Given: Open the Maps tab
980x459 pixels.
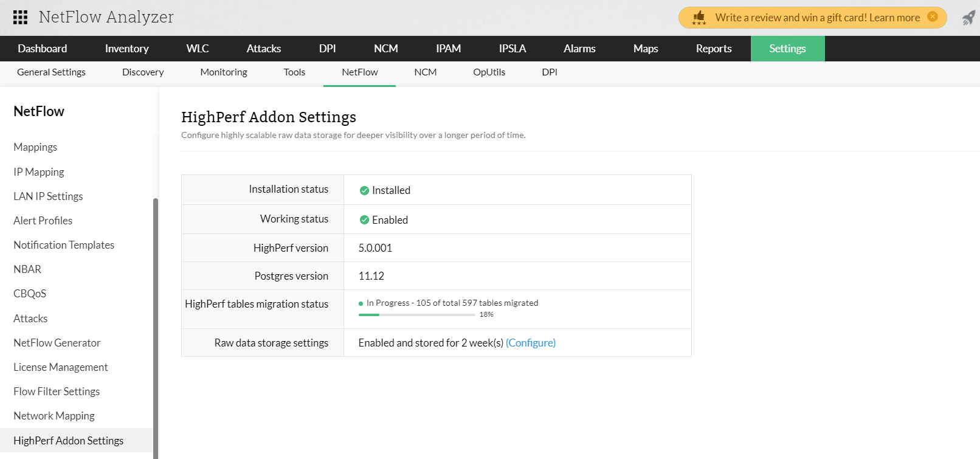Looking at the screenshot, I should [x=646, y=49].
